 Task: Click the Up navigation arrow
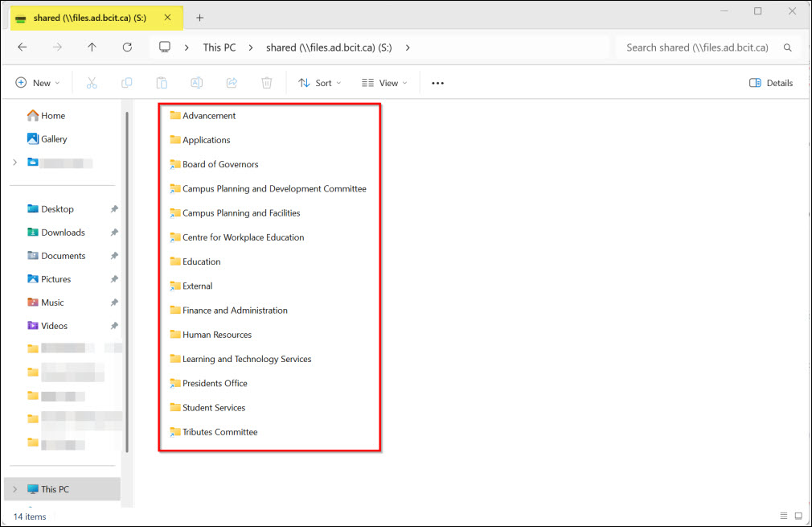point(93,47)
